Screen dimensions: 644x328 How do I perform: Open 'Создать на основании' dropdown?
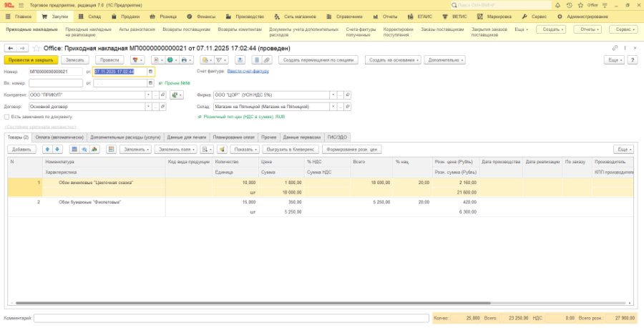click(394, 60)
